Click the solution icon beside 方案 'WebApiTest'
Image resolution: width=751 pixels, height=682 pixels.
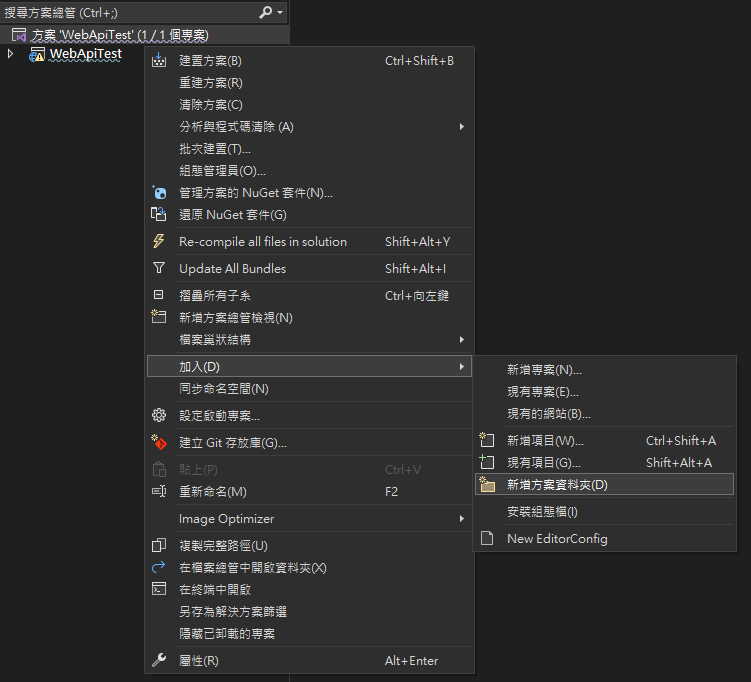coord(19,35)
